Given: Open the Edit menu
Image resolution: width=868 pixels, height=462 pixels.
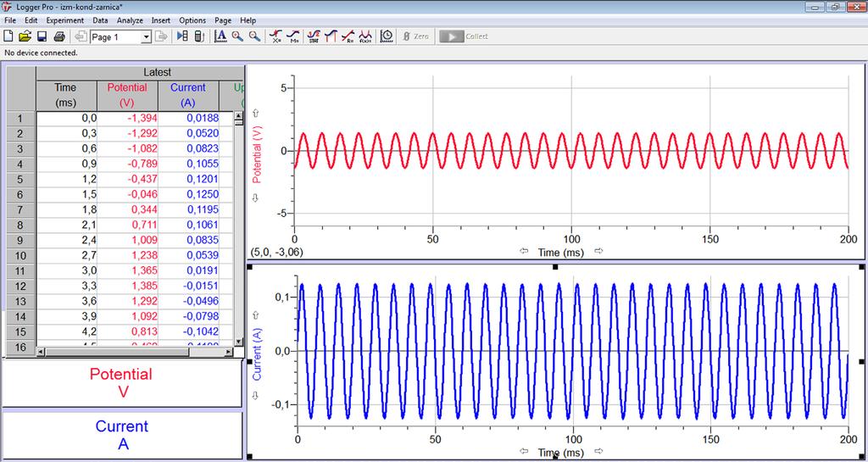Looking at the screenshot, I should click(31, 20).
